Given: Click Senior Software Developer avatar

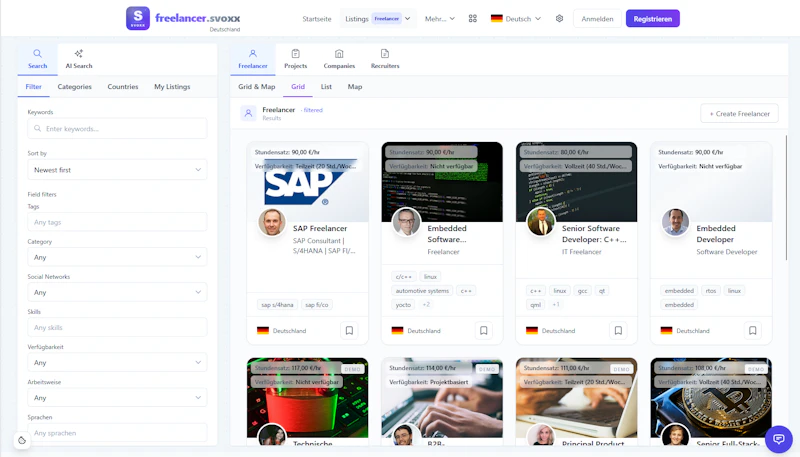Looking at the screenshot, I should click(x=541, y=222).
